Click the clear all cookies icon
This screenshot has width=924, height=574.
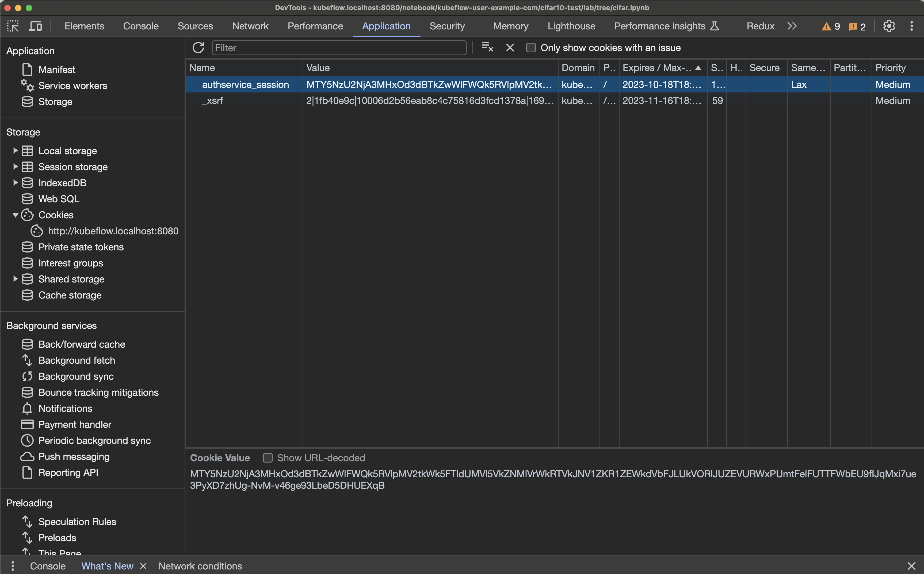click(x=487, y=48)
